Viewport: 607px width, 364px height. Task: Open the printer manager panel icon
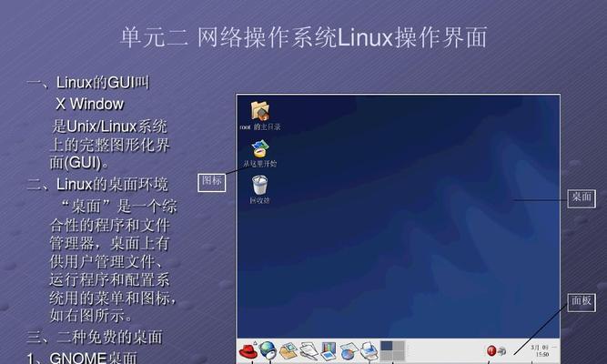(x=369, y=351)
